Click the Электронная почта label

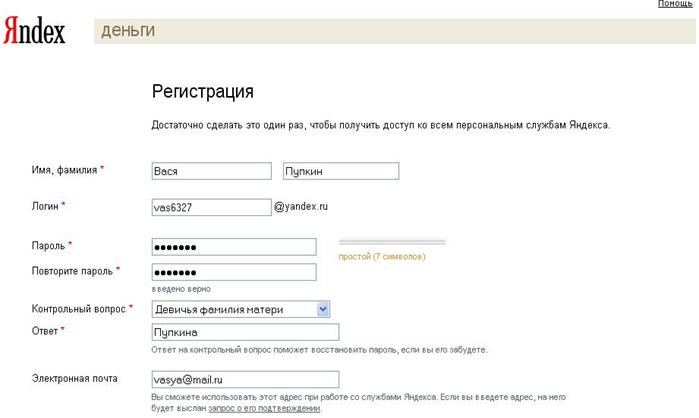pos(74,378)
